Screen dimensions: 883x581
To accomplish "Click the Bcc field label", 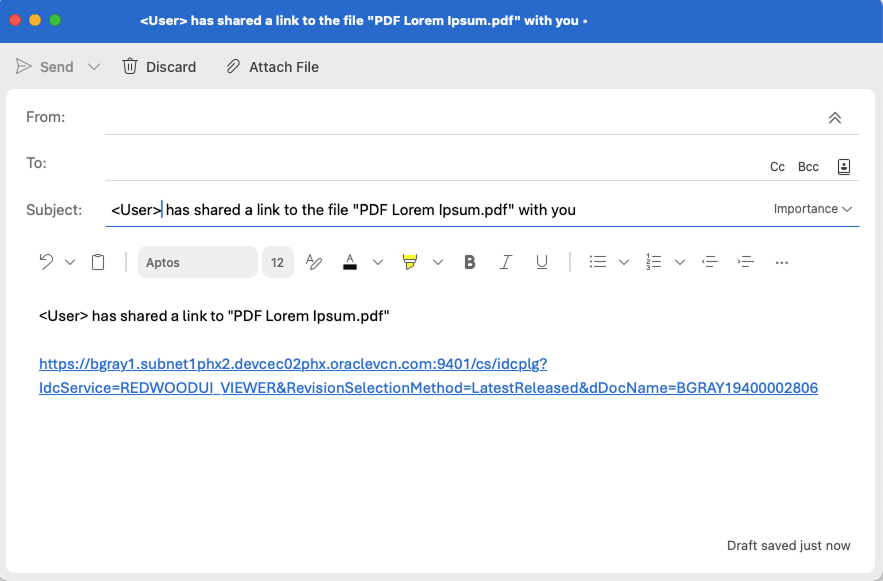I will click(808, 166).
